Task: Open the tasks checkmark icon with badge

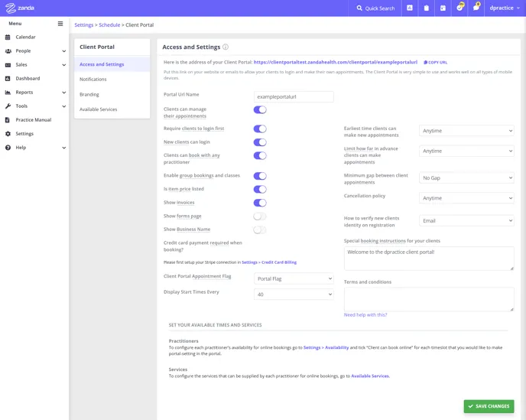Action: 460,8
